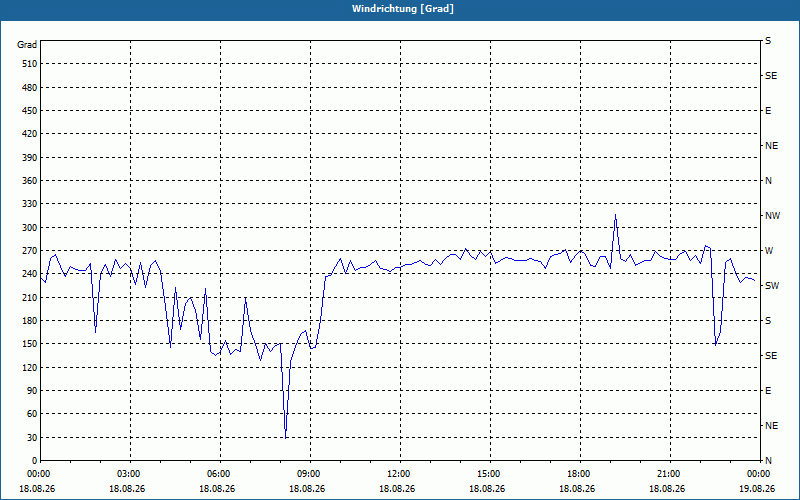Viewport: 800px width, 500px height.
Task: Select the 300 degree axis label
Action: [29, 228]
